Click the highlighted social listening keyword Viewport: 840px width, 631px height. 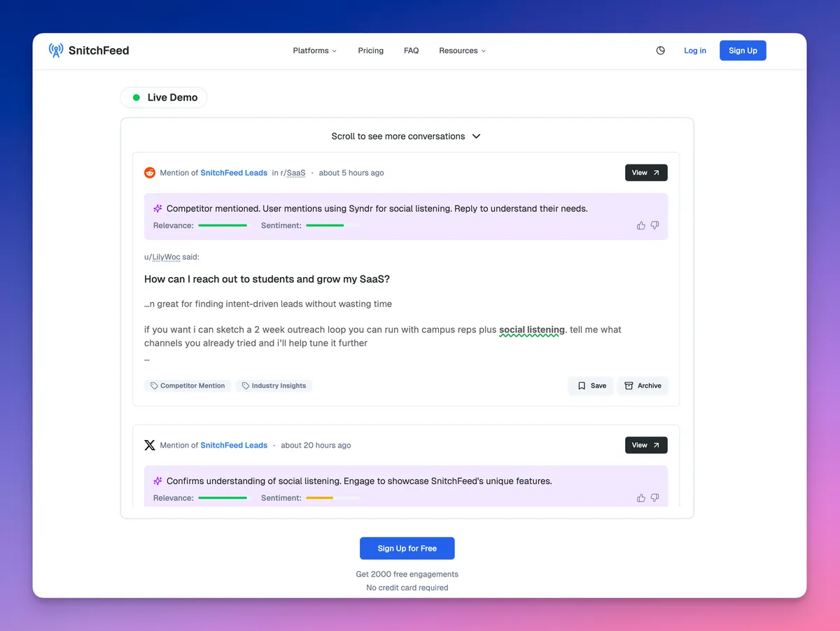click(532, 329)
